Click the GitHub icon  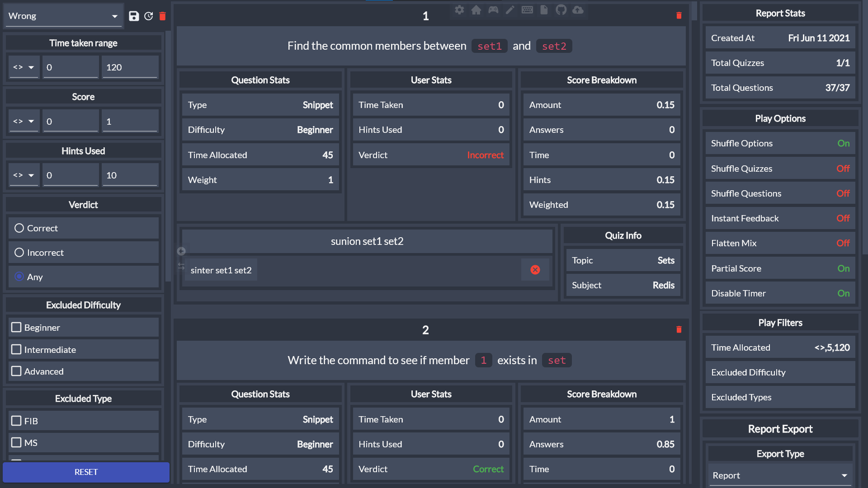[x=561, y=10]
